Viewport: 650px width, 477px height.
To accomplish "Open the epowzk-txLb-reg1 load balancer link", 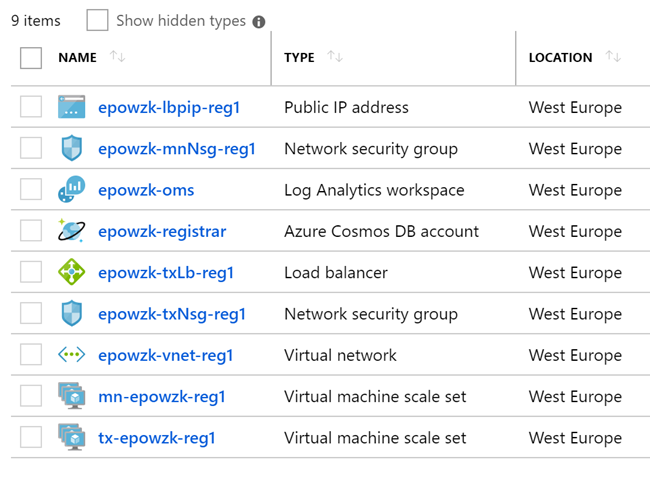I will click(166, 273).
